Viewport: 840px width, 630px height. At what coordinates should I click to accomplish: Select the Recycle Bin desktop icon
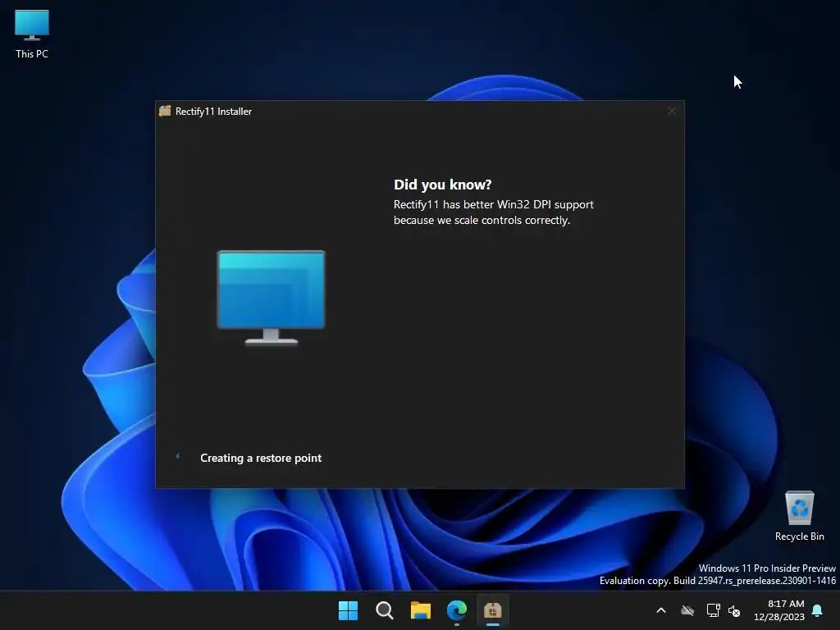tap(799, 516)
